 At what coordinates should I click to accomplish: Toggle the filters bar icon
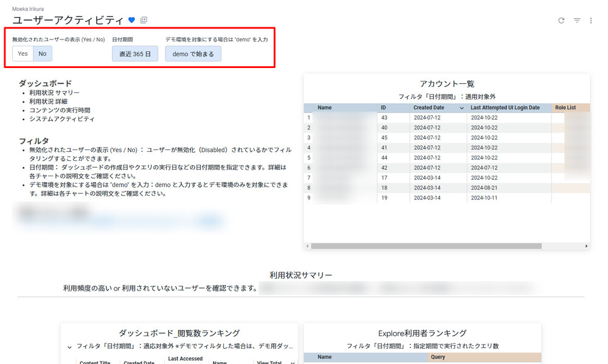tap(577, 21)
